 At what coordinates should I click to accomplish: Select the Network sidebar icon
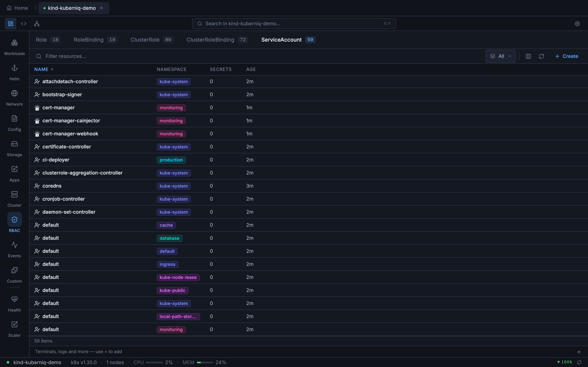14,97
